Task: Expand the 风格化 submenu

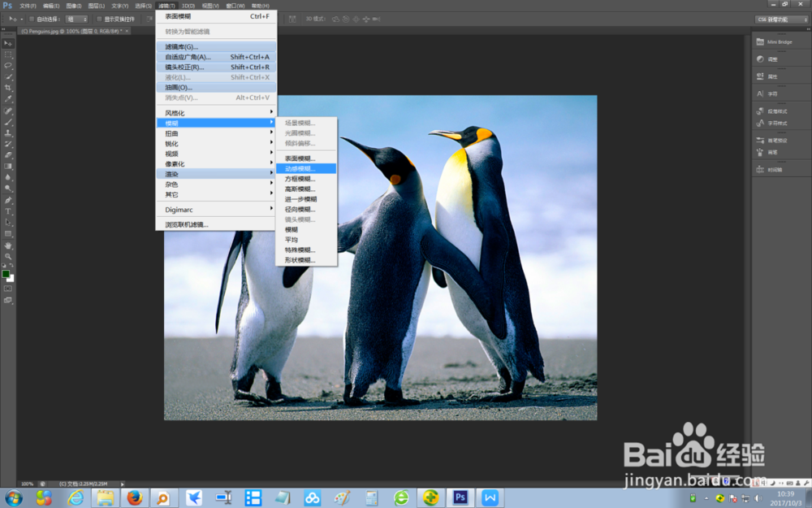Action: pyautogui.click(x=216, y=112)
